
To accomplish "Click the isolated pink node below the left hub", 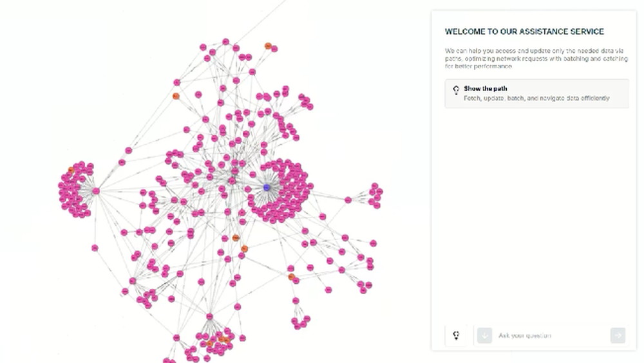I will [x=95, y=248].
